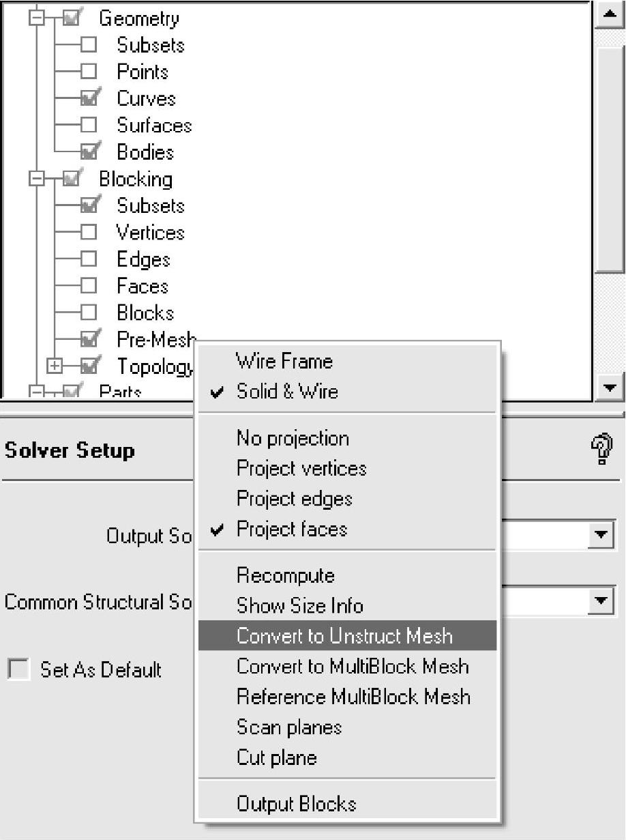Screen dimensions: 626x840
Task: Check the Set As Default box
Action: point(19,669)
